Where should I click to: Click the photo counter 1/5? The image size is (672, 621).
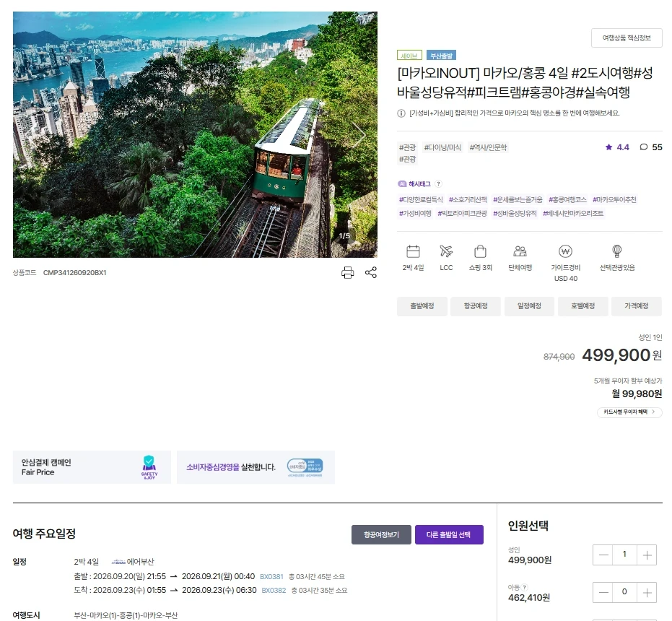344,236
